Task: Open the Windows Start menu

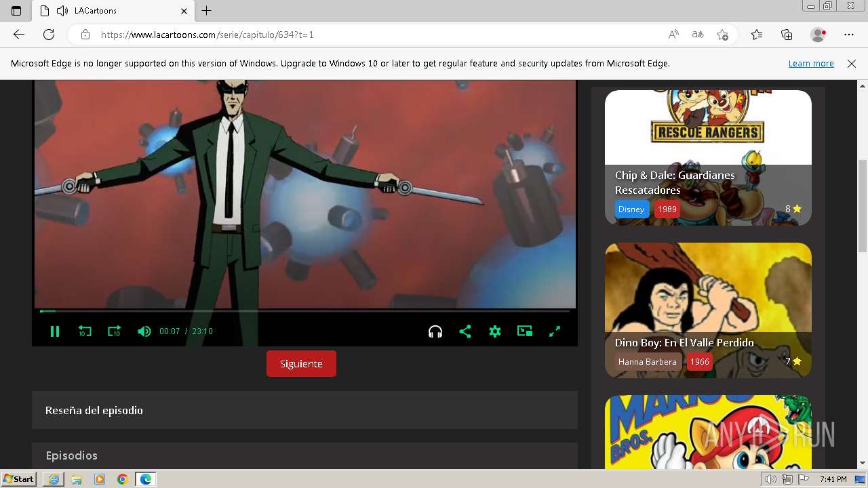Action: tap(19, 479)
